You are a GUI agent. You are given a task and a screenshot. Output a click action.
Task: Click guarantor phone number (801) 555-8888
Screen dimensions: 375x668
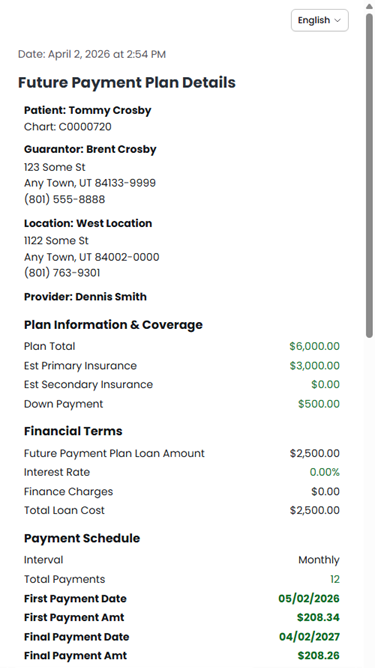pos(64,199)
